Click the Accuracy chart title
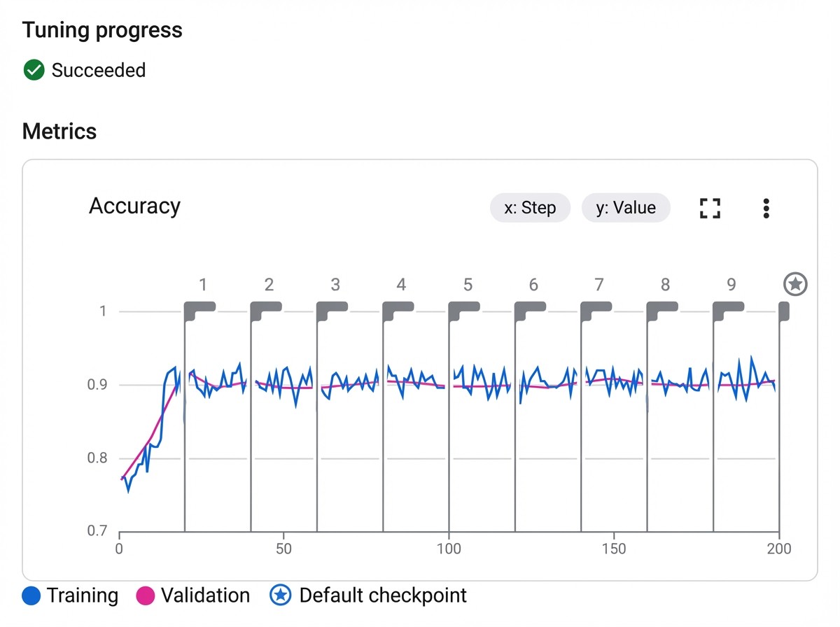The image size is (840, 627). 134,206
